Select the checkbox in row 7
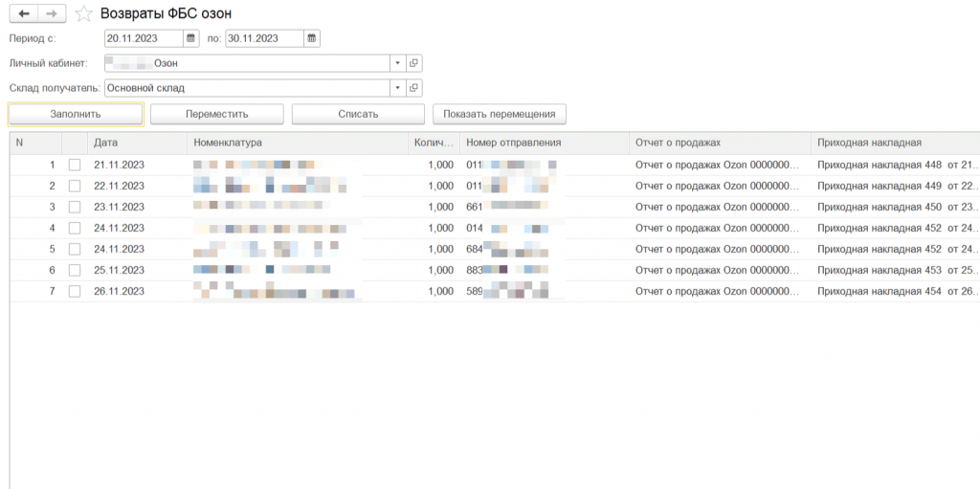Screen dimensions: 980x489 pos(75,291)
